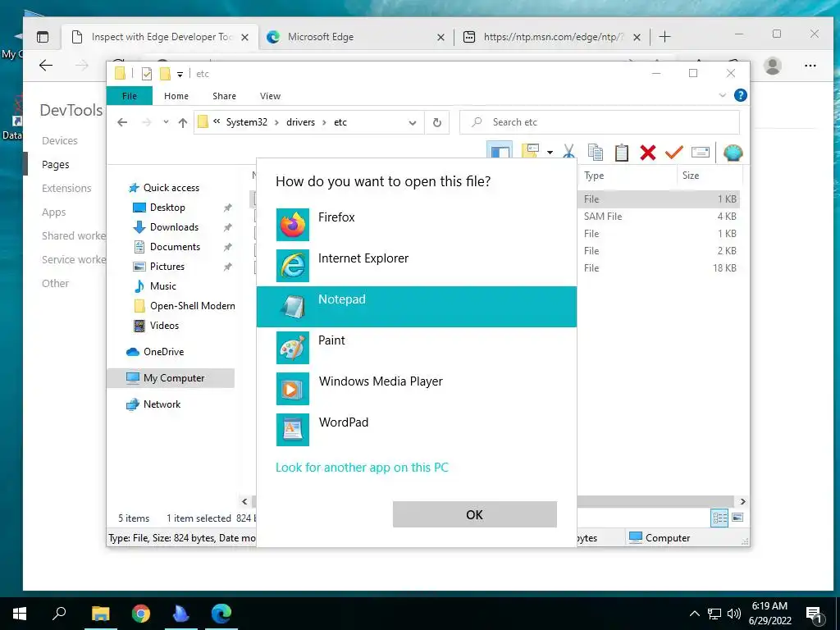Open the View ribbon tab
840x630 pixels.
click(x=270, y=96)
